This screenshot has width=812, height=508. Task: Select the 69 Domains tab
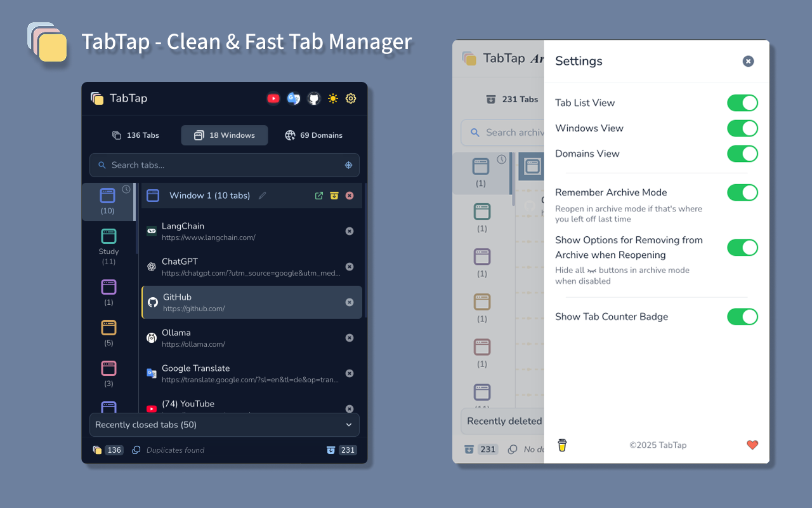[x=315, y=135]
